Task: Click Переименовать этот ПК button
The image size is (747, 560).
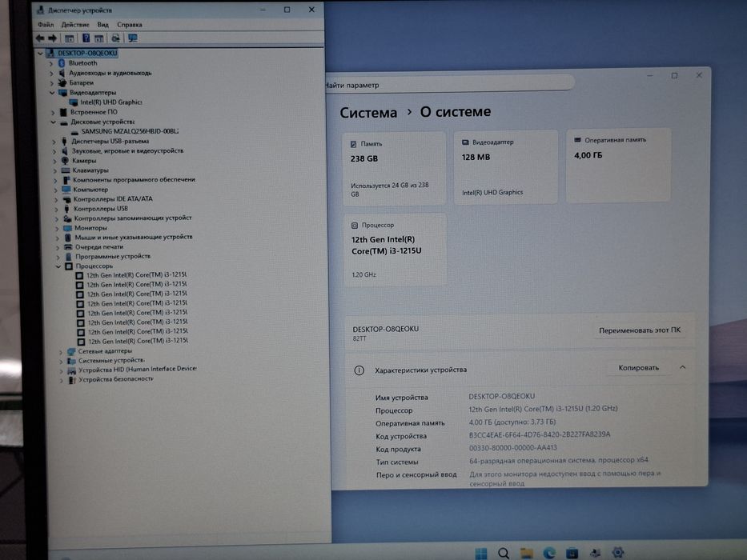Action: tap(640, 330)
